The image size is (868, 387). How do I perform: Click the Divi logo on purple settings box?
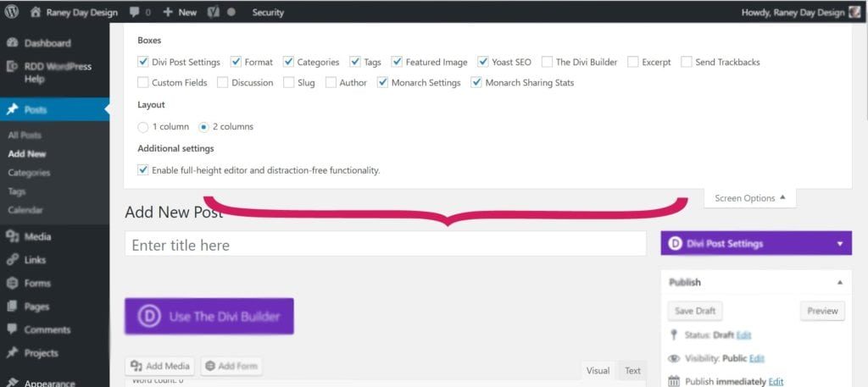click(675, 243)
